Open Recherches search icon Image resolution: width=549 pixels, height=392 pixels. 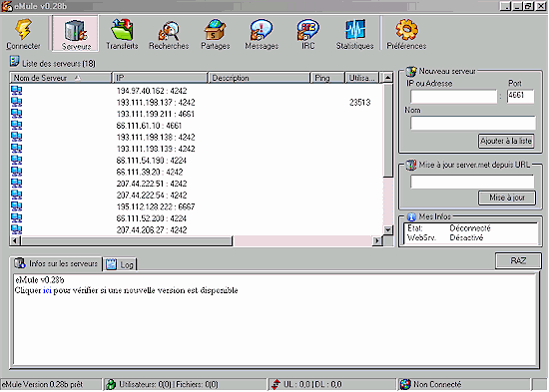(x=169, y=31)
